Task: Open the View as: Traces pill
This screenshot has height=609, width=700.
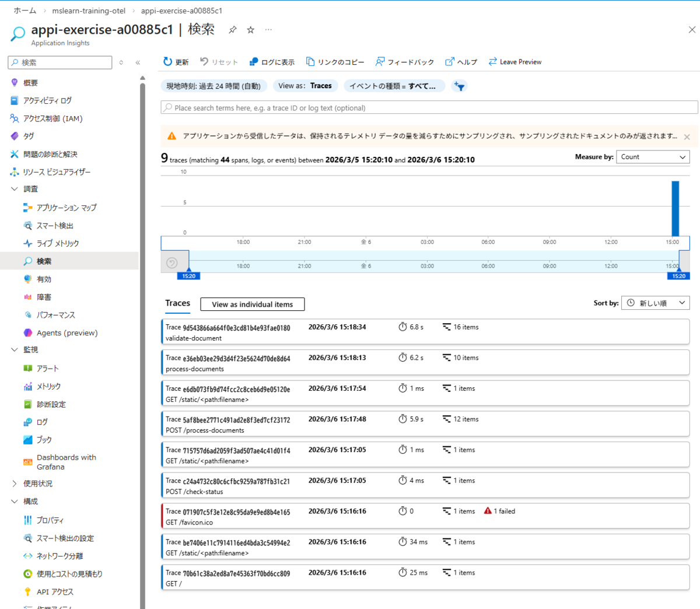Action: pos(305,86)
